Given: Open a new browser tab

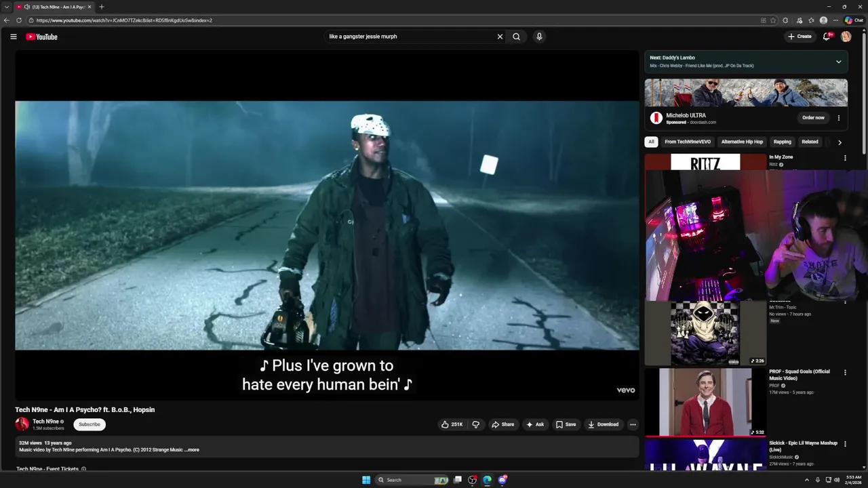Looking at the screenshot, I should pos(102,7).
